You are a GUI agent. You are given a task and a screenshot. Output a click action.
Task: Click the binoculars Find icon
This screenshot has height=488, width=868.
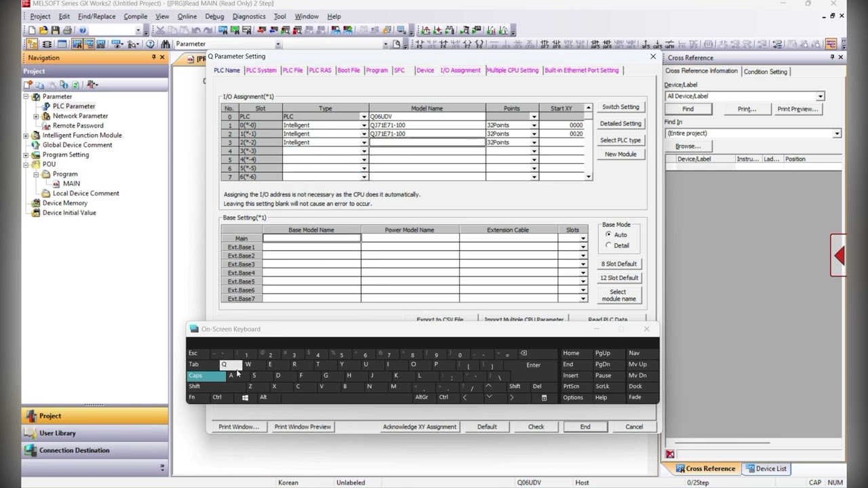point(165,44)
